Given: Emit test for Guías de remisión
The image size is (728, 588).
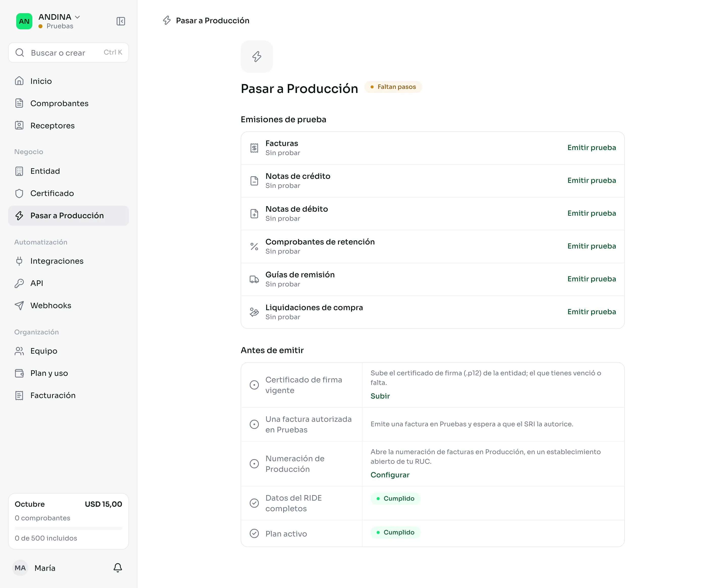Looking at the screenshot, I should tap(591, 279).
